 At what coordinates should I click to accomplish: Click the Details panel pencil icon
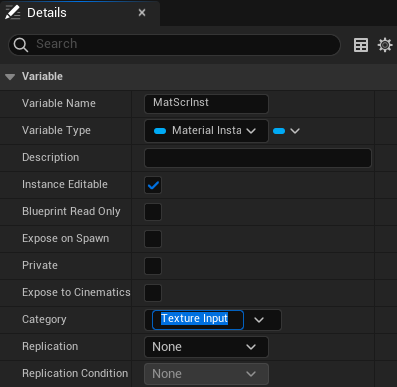[12, 13]
